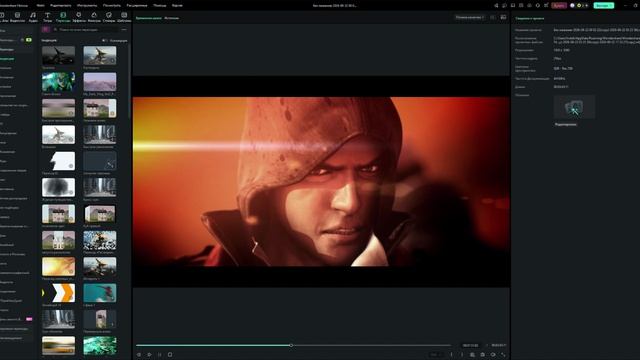Select the black ink blot transition thumbnail
This screenshot has width=640, height=360.
tap(58, 187)
